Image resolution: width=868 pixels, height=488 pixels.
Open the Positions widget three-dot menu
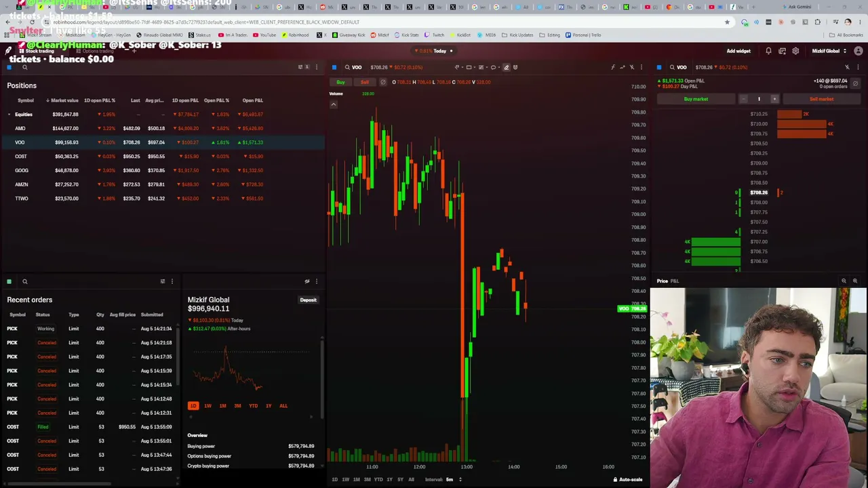pos(316,67)
